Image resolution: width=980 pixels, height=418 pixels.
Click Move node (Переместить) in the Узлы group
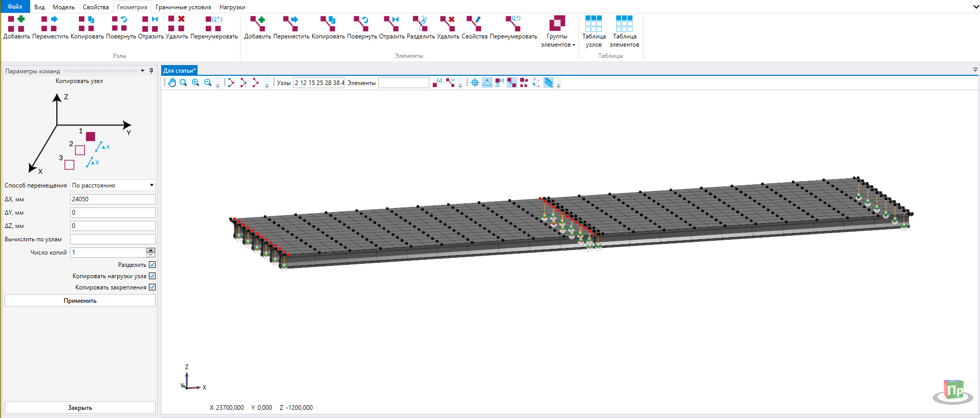tap(50, 28)
